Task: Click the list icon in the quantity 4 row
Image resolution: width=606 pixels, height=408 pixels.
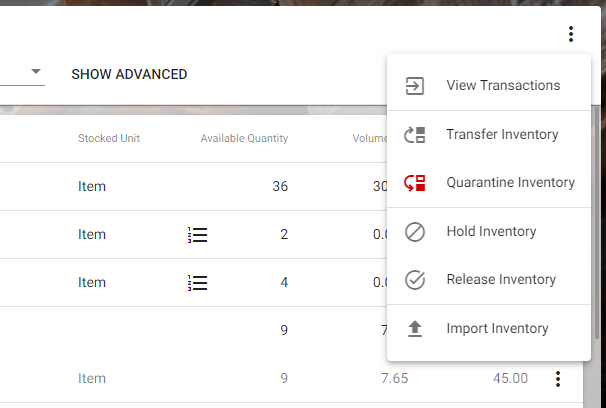Action: click(x=197, y=283)
